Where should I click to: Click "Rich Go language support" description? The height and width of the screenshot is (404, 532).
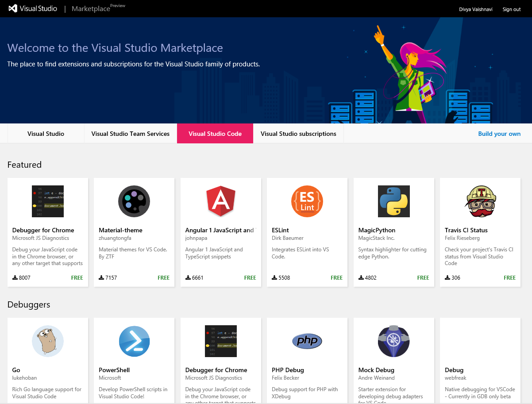pos(47,393)
